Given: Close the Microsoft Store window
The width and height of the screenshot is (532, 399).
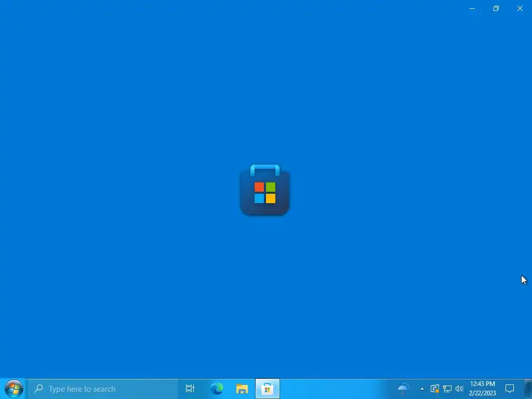Looking at the screenshot, I should pyautogui.click(x=520, y=8).
